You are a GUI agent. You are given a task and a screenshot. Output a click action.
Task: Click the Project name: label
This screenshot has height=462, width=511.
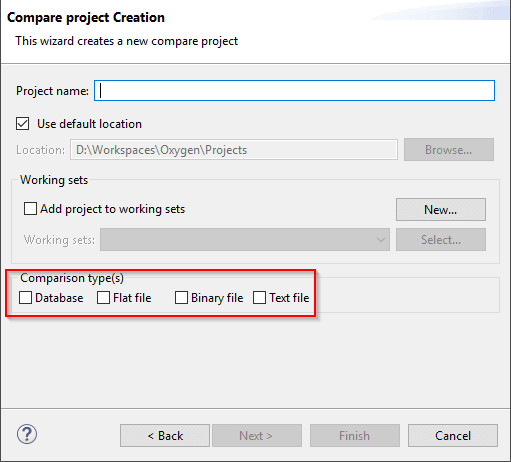pyautogui.click(x=52, y=91)
